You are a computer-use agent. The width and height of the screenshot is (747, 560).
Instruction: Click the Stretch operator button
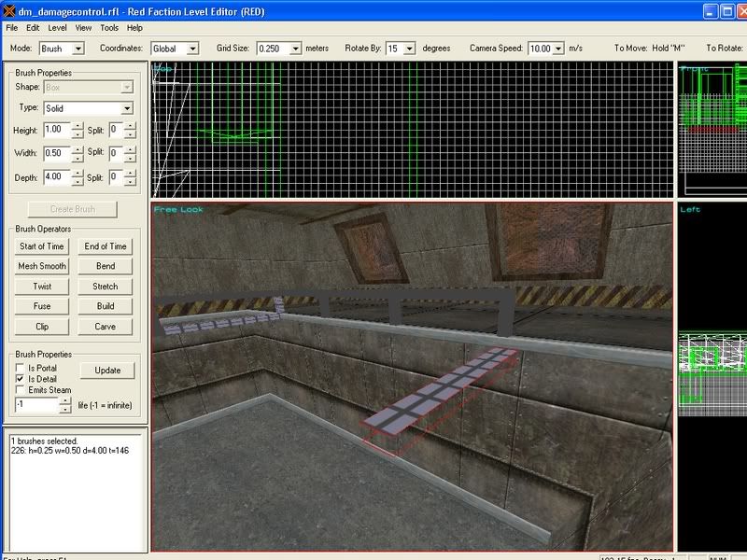[x=106, y=287]
